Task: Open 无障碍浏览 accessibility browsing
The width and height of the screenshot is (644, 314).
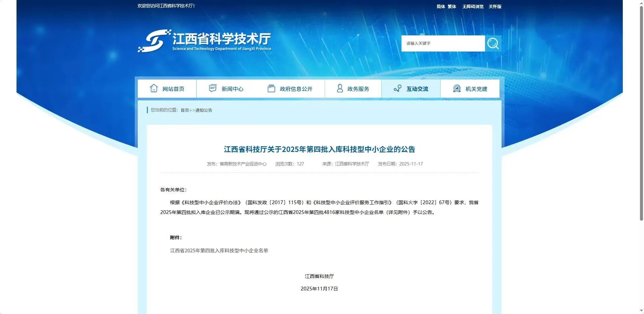Action: (x=473, y=6)
